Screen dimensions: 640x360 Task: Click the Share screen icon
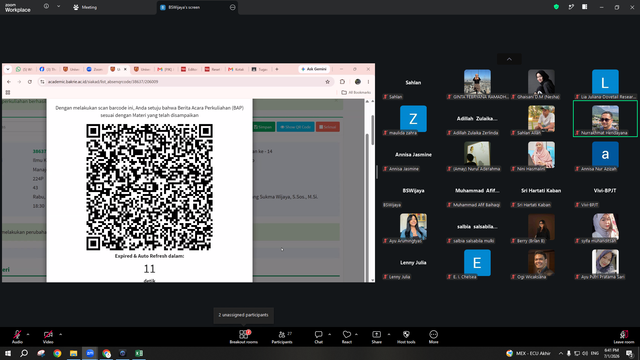coord(376,334)
